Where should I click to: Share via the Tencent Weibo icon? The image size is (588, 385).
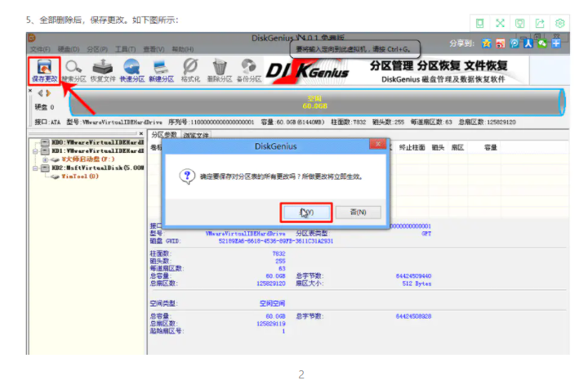pos(514,43)
